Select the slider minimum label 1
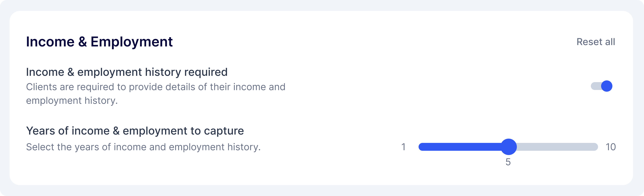This screenshot has height=196, width=644. coord(403,147)
